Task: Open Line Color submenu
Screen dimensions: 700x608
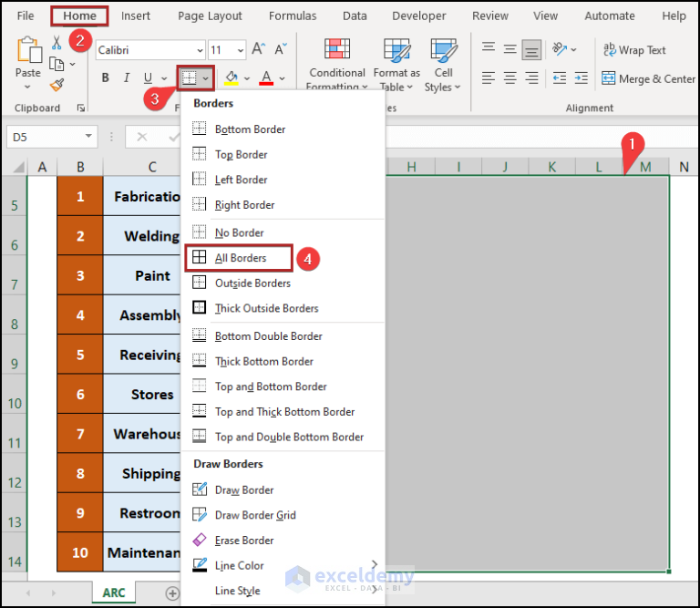Action: point(283,565)
